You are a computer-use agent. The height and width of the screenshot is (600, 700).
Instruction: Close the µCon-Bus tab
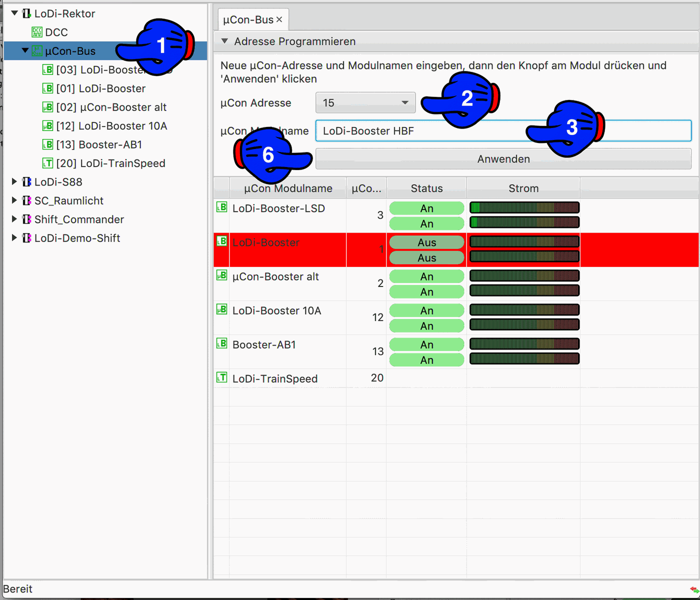pos(279,19)
